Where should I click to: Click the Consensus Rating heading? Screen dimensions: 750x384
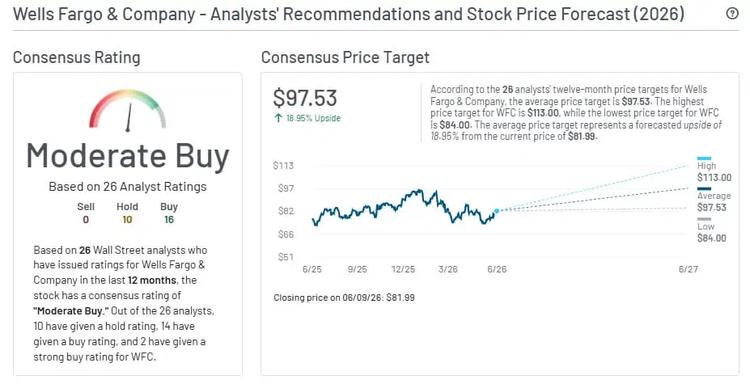[77, 57]
